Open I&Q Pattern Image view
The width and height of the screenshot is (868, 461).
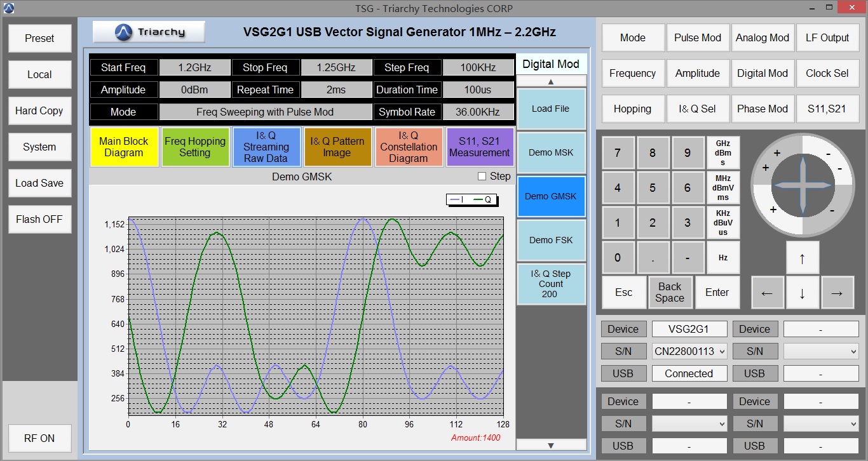pos(337,147)
